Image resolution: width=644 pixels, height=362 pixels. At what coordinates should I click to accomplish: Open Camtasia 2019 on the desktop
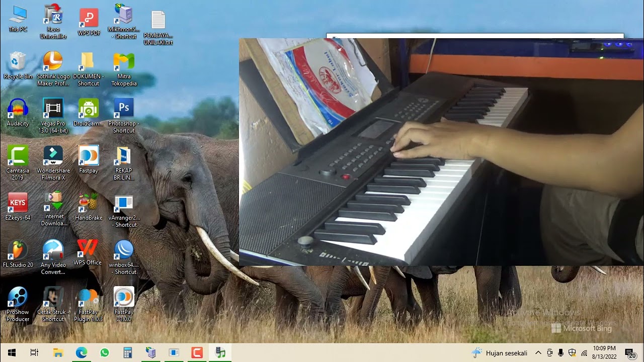point(18,163)
